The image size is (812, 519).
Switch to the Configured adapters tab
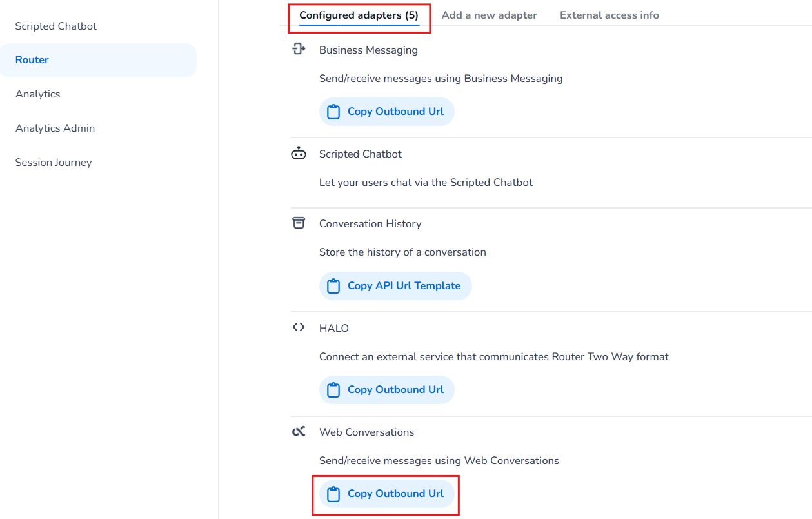[x=359, y=15]
